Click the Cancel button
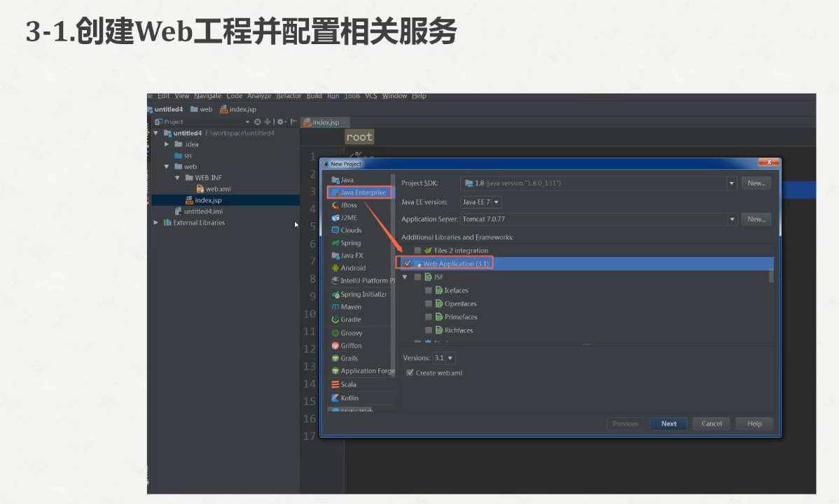 pyautogui.click(x=712, y=423)
